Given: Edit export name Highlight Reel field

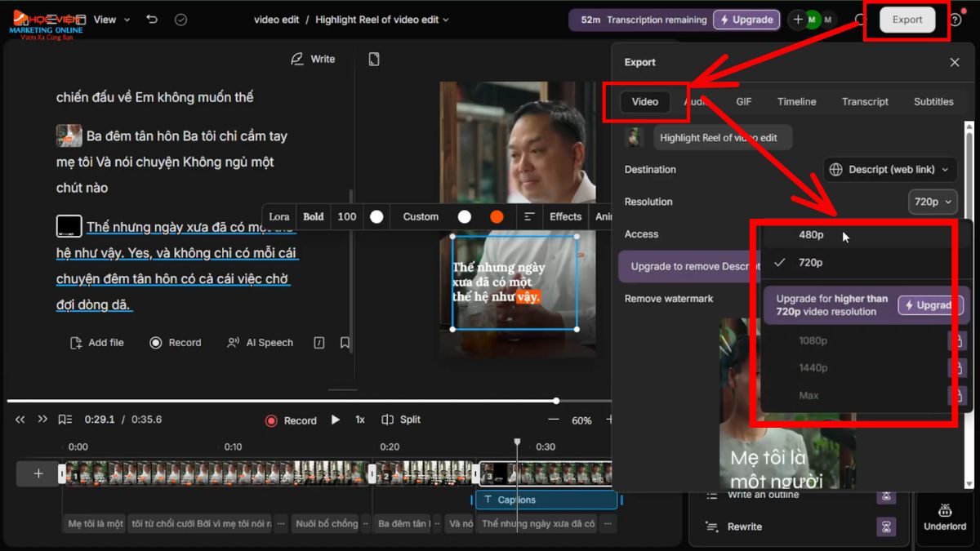Looking at the screenshot, I should (723, 138).
